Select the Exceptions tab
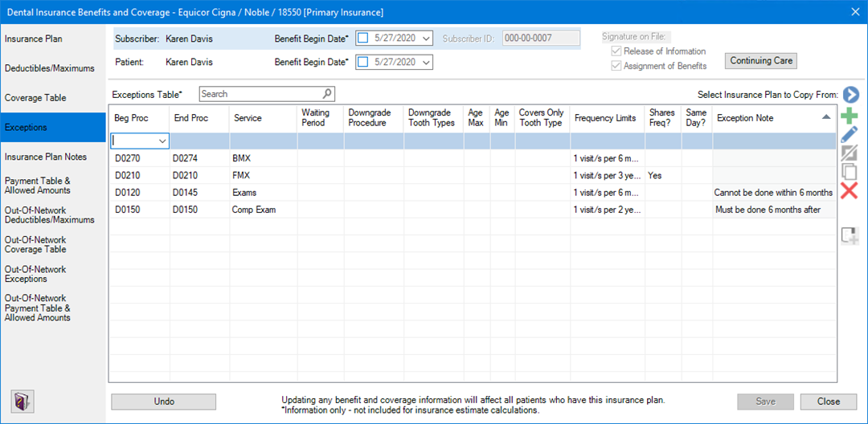This screenshot has width=868, height=424. click(x=52, y=127)
